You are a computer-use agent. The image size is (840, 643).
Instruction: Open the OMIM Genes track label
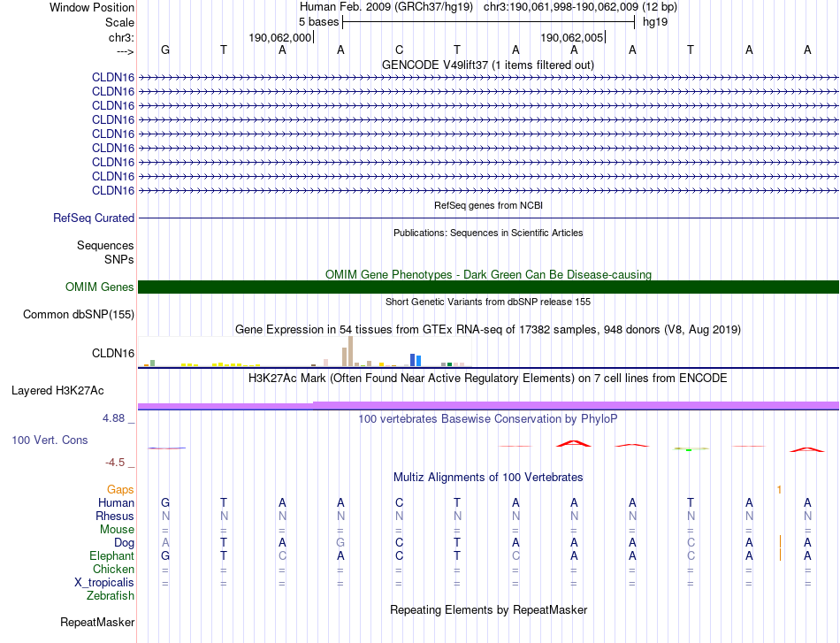coord(99,287)
